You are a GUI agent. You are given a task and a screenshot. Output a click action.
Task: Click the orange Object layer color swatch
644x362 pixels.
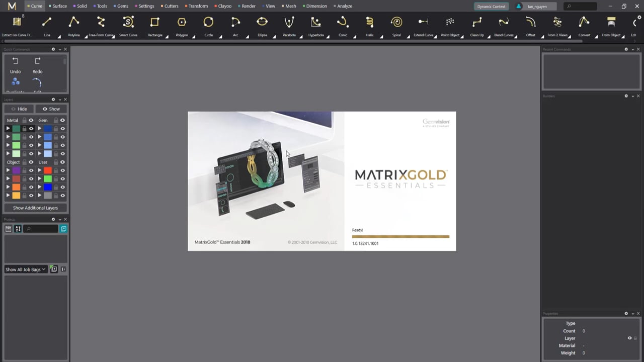(x=16, y=187)
